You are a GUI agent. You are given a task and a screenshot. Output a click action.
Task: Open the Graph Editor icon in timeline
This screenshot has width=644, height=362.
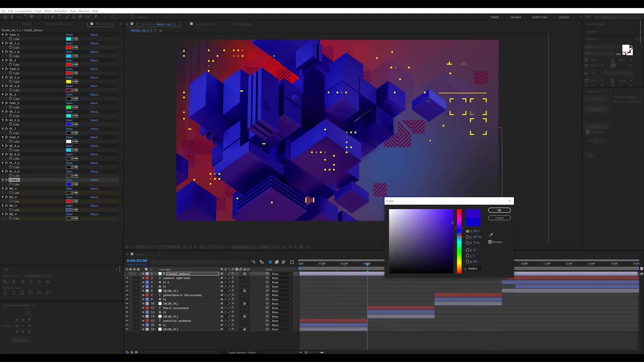point(292,262)
